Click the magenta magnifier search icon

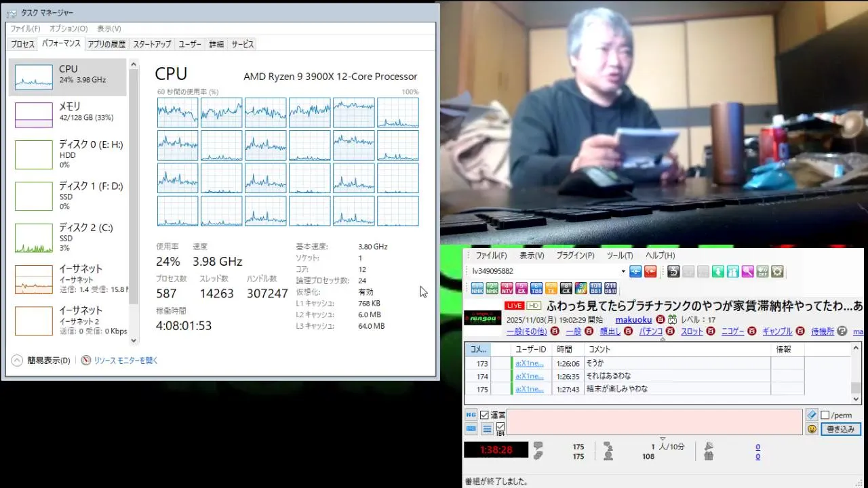coord(747,271)
